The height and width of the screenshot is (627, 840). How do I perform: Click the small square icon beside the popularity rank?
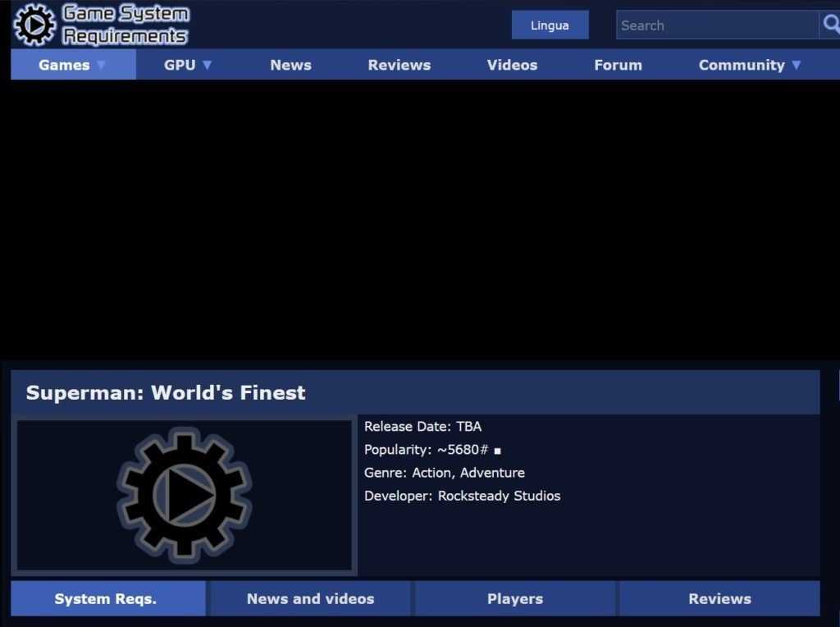(x=497, y=451)
